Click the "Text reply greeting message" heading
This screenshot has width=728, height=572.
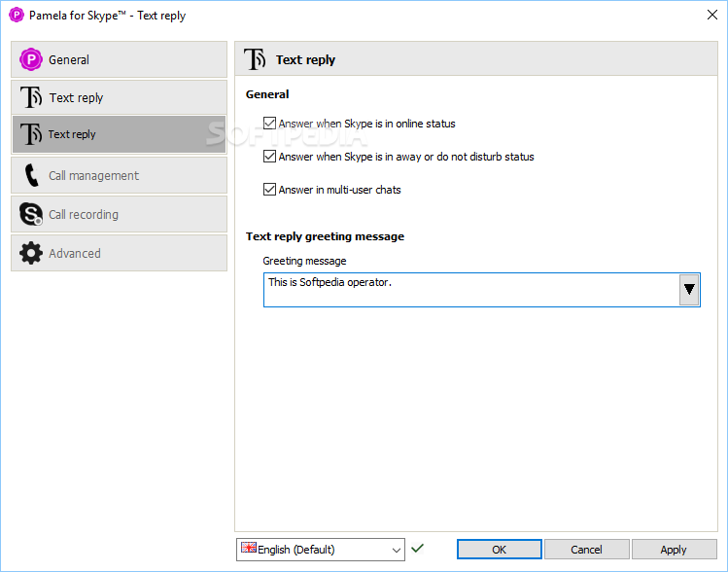(x=325, y=236)
